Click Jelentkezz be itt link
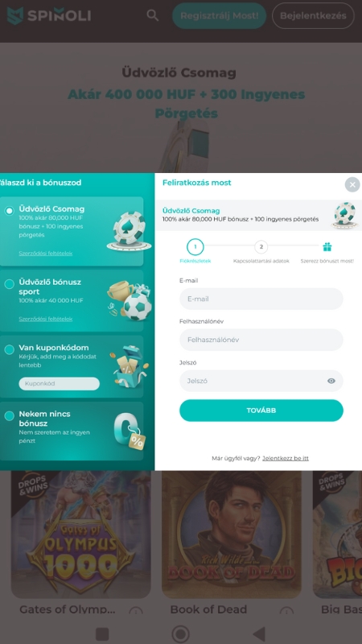 point(286,458)
